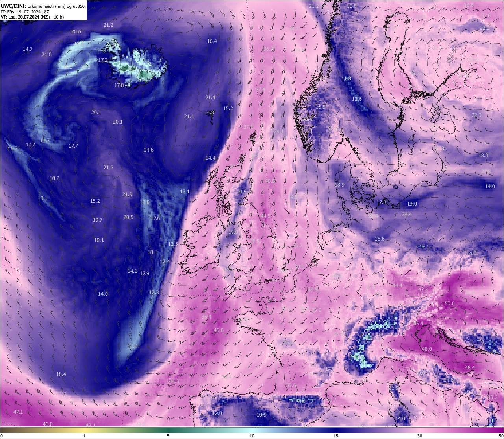
Task: Click the 16.6 value over Germany
Action: pos(380,239)
